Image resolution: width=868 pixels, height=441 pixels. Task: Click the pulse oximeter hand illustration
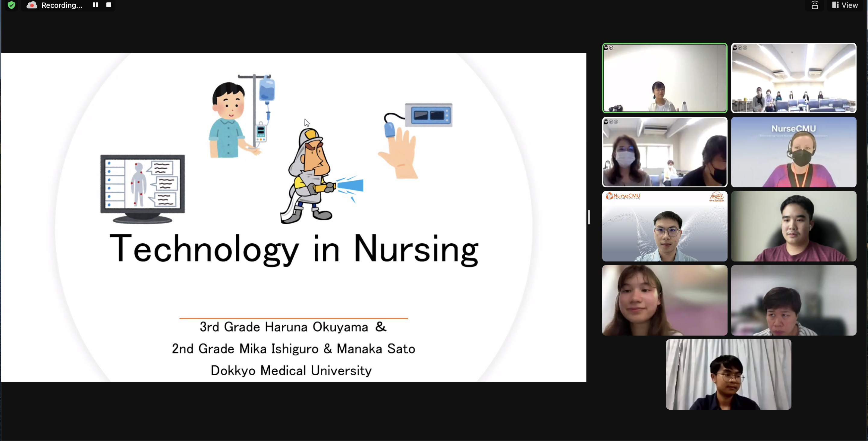[414, 141]
